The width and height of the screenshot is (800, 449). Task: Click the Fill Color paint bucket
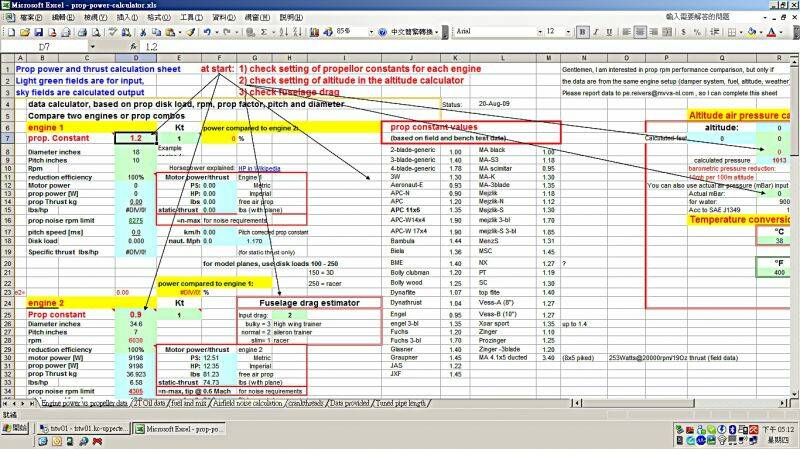[752, 32]
